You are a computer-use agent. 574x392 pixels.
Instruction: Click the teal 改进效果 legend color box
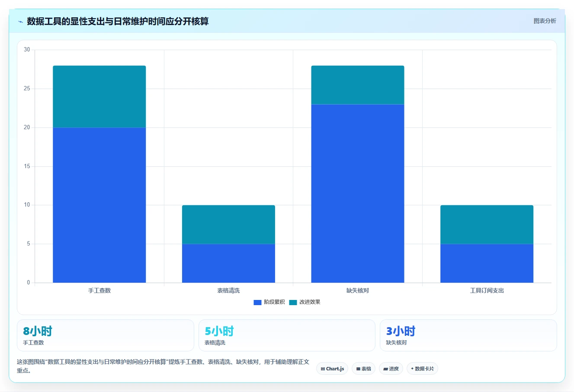tap(293, 303)
